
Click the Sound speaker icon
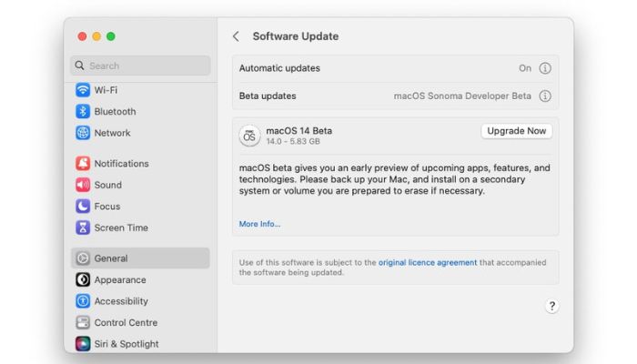[83, 185]
